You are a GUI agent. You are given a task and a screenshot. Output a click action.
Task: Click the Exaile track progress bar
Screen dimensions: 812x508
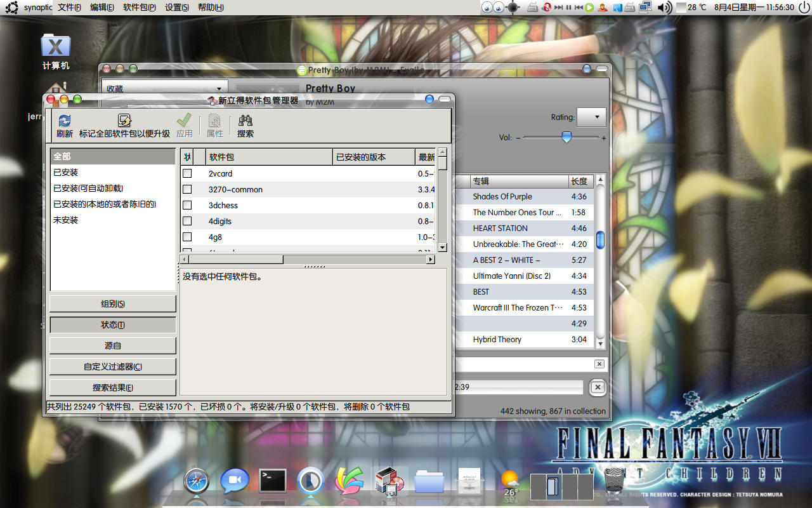coord(519,387)
